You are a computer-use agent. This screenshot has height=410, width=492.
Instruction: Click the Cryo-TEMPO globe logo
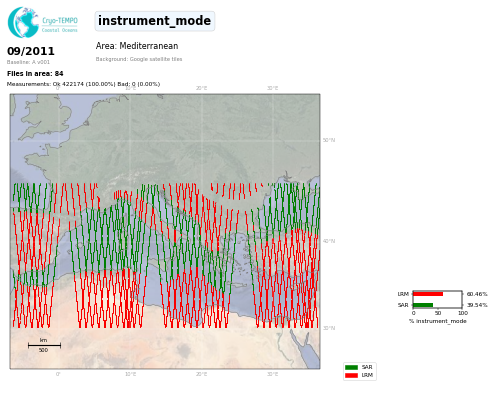click(23, 22)
